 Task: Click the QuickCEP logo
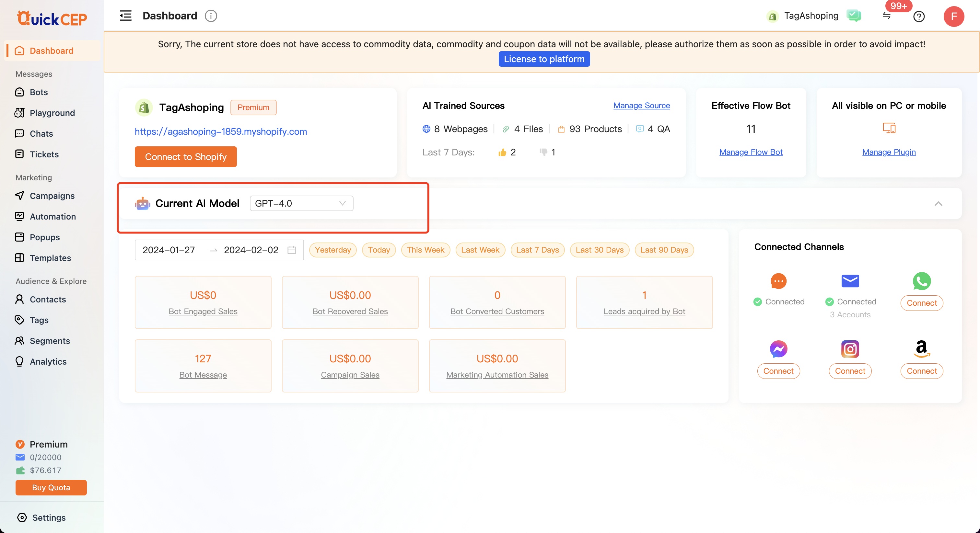click(x=52, y=18)
